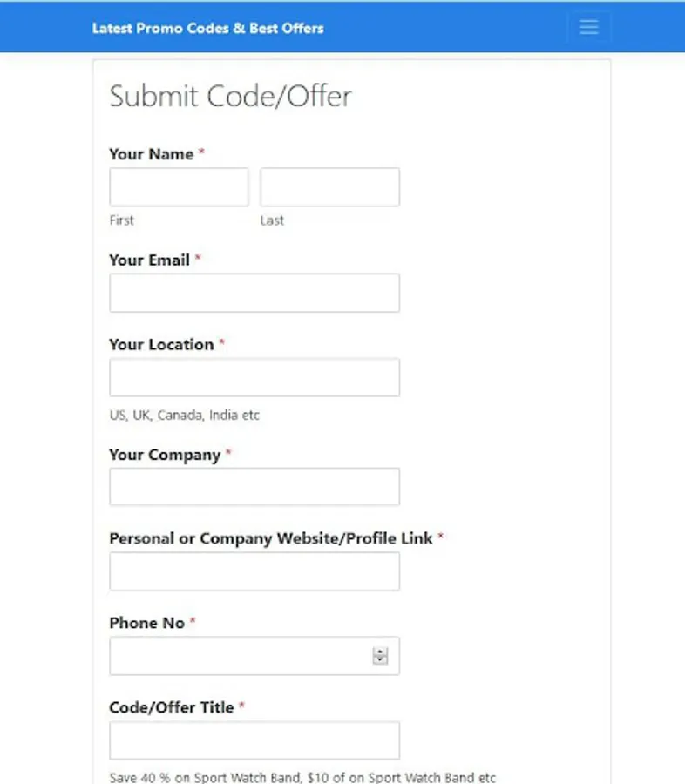Click the Personal or Company Website/Profile Link label
Image resolution: width=685 pixels, height=784 pixels.
click(x=271, y=538)
